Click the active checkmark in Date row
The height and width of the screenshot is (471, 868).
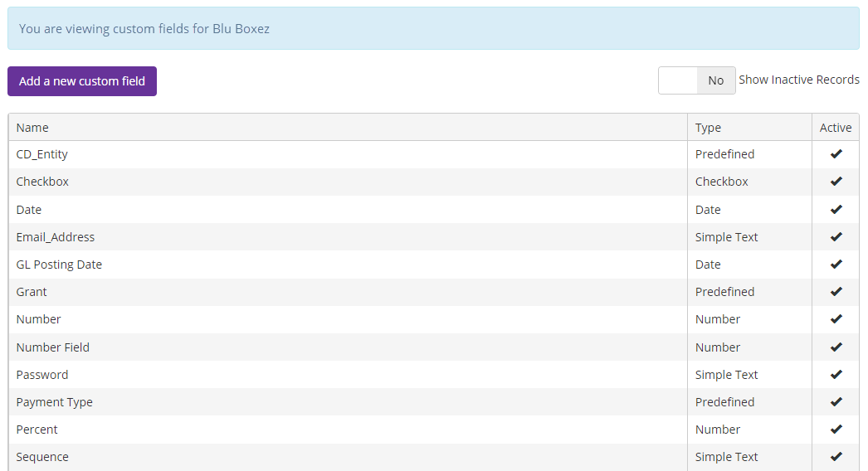(836, 209)
